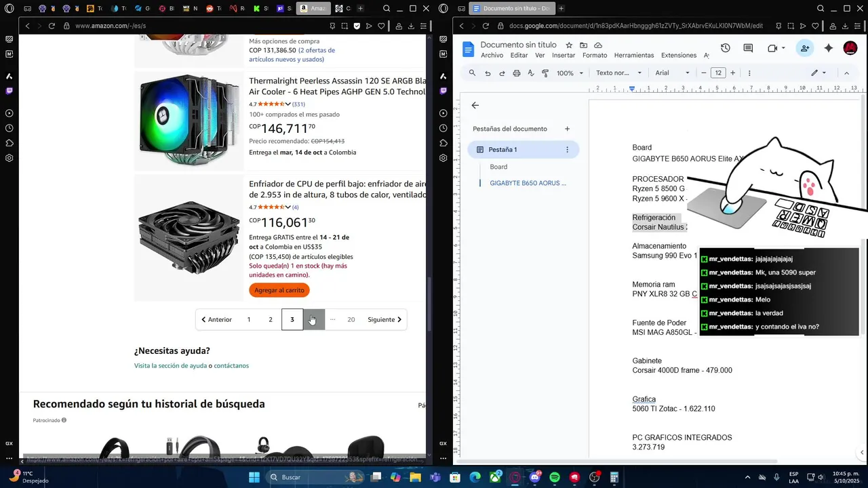Redo the last action in Google Docs
868x488 pixels.
click(502, 73)
